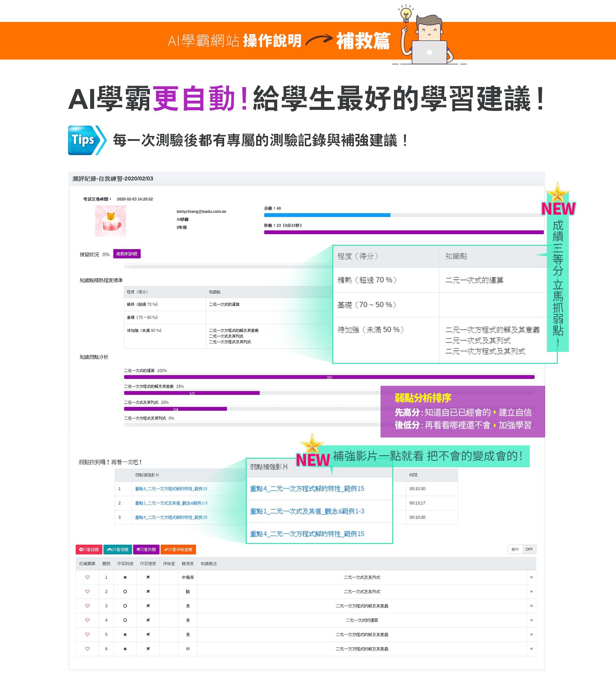Click the answer-speed plane icon in question 4
The width and height of the screenshot is (616, 685).
[148, 621]
